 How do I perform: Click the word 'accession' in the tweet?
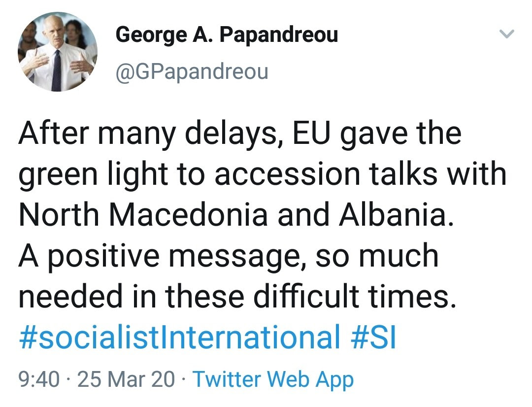287,174
